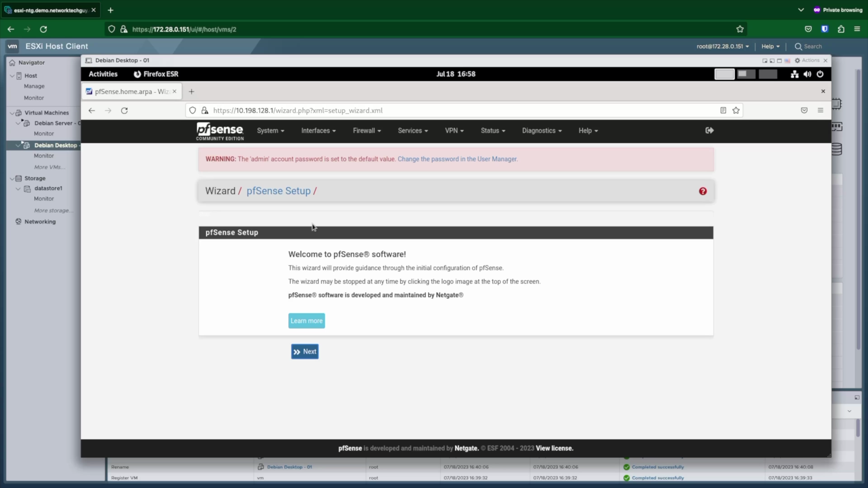Reload the pfSense page in guest Firefox
This screenshot has width=868, height=488.
[x=124, y=110]
